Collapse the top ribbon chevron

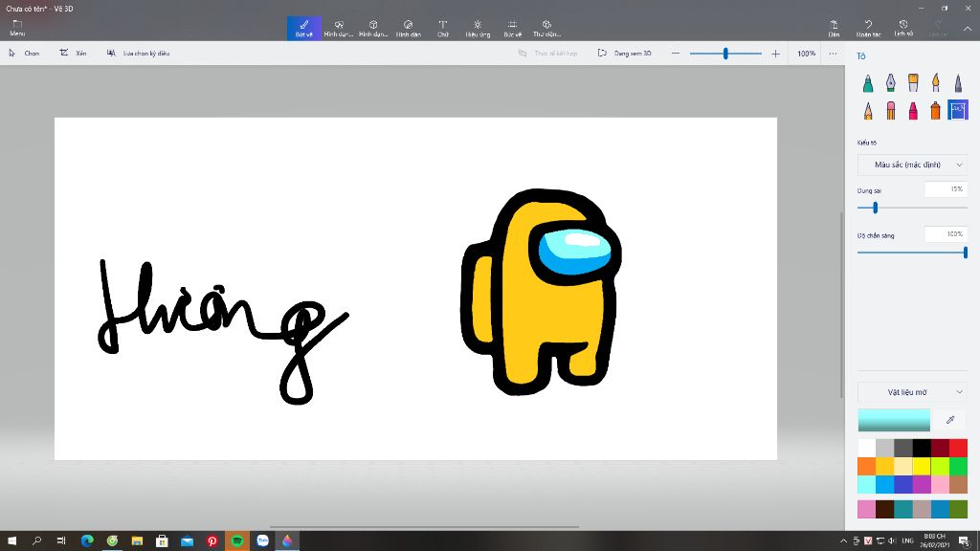pyautogui.click(x=967, y=29)
